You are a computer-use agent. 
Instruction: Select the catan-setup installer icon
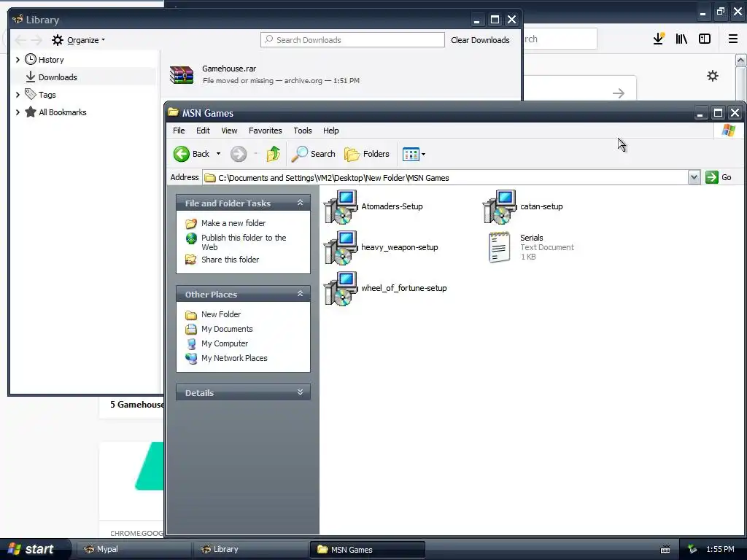click(499, 206)
